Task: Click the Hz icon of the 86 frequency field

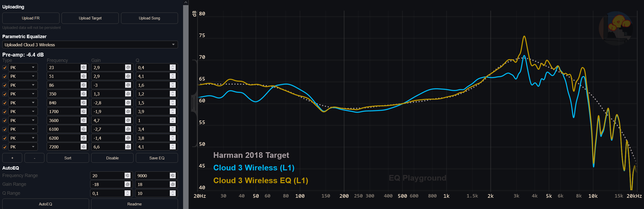Action: click(x=84, y=85)
